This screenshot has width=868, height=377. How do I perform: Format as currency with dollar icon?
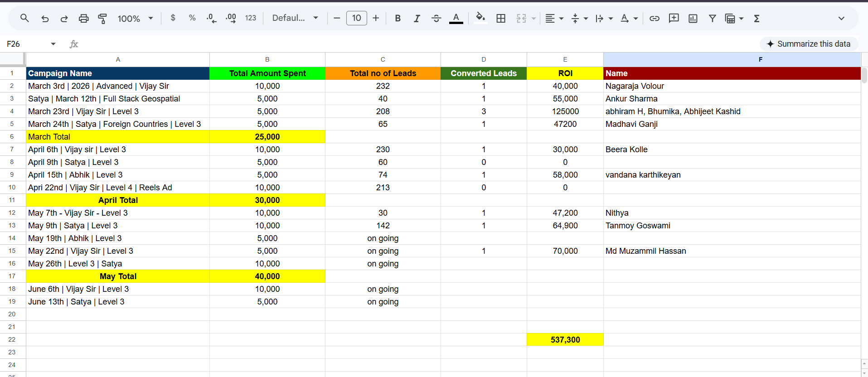point(173,18)
